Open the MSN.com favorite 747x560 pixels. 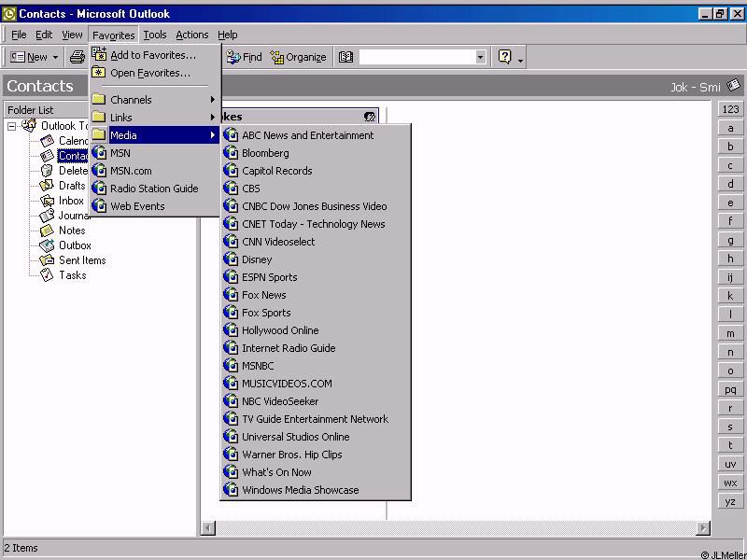tap(155, 171)
